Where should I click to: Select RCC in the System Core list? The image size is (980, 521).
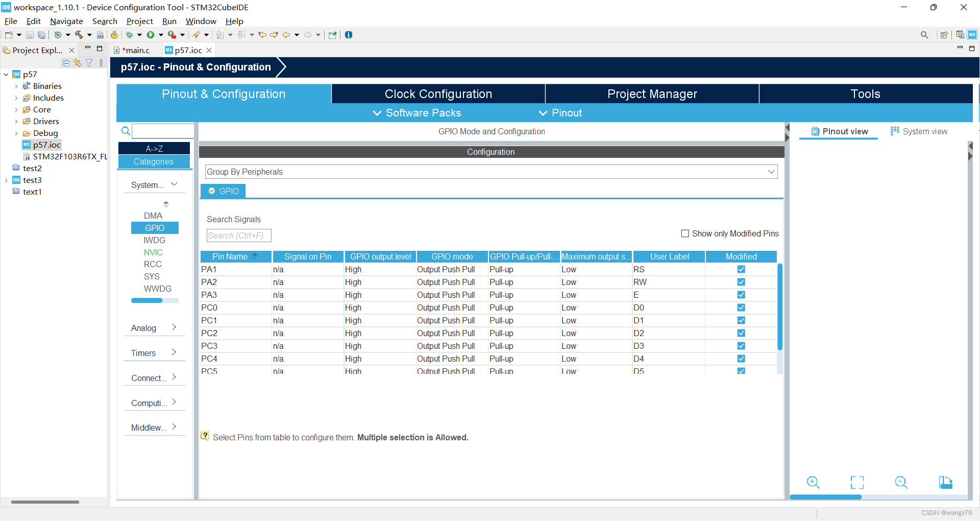pyautogui.click(x=153, y=264)
